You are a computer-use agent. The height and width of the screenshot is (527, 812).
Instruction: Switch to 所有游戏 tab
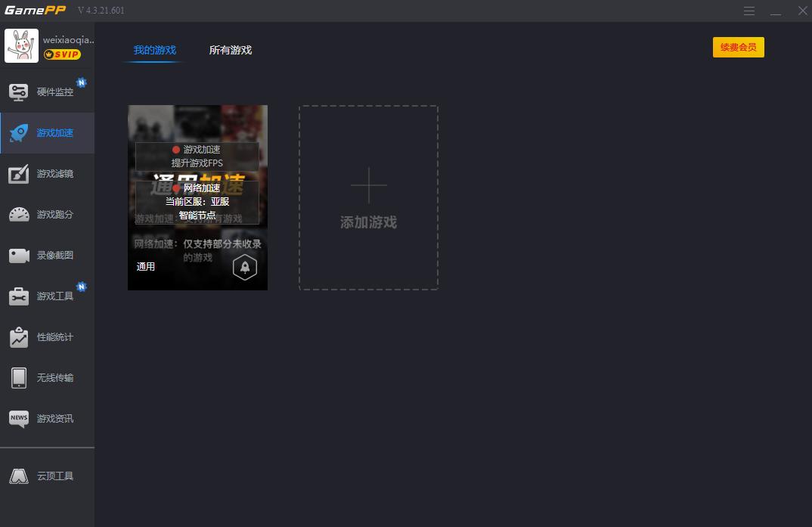point(231,50)
